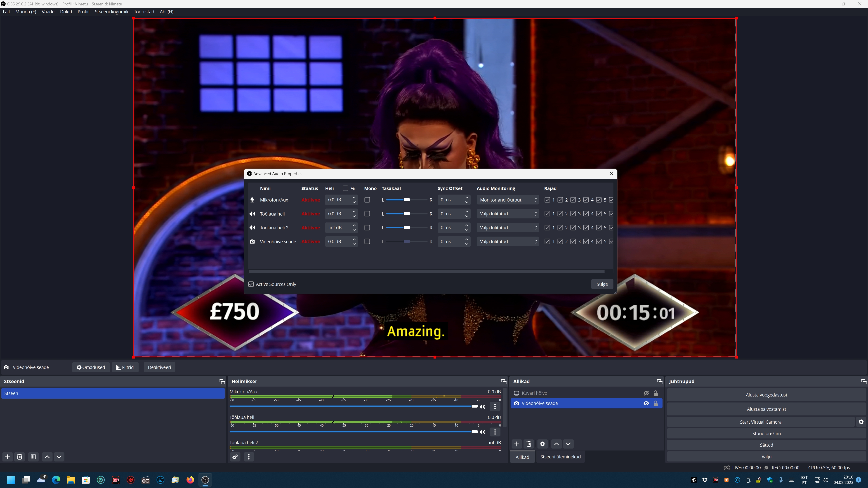Click Alusta salvestamist button
The image size is (868, 488).
[x=766, y=409]
